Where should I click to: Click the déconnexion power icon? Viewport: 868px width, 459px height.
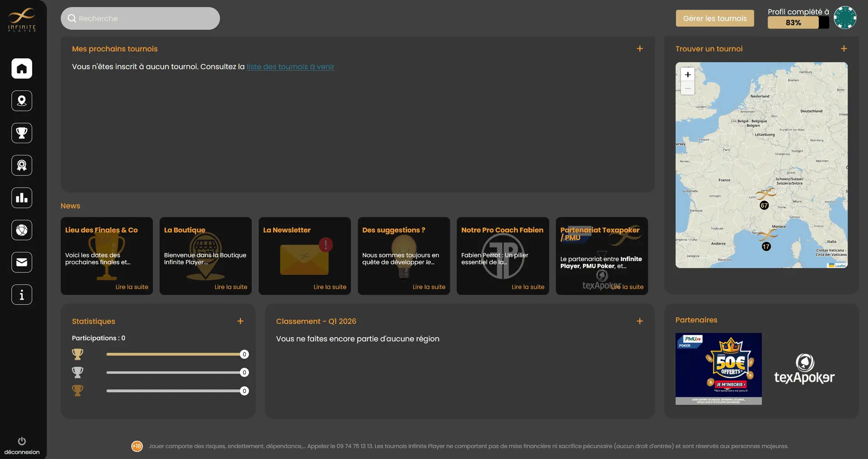(22, 441)
